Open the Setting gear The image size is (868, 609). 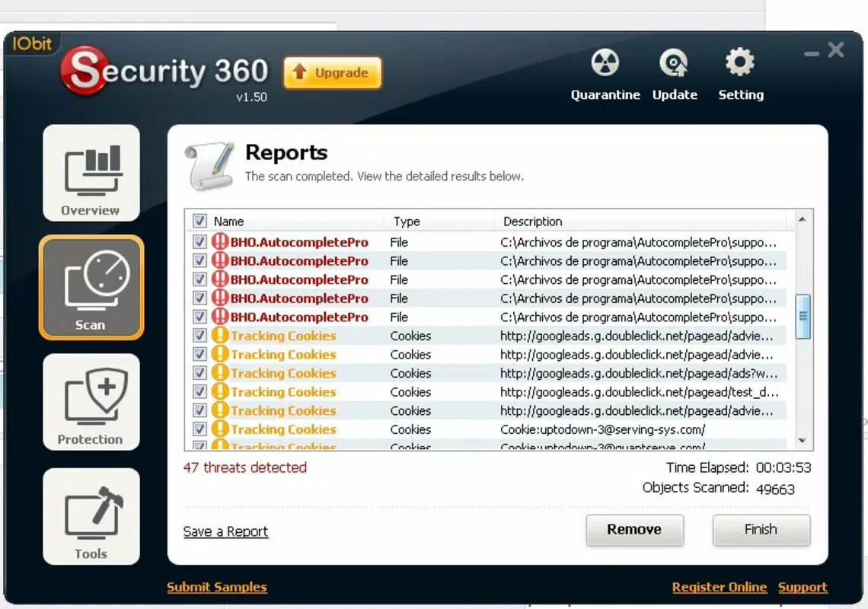click(x=741, y=75)
